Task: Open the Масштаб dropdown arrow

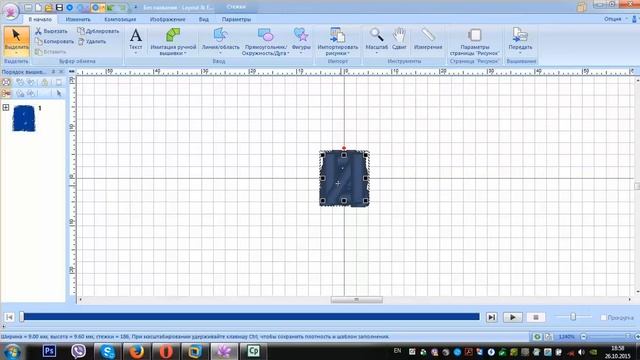Action: [376, 53]
